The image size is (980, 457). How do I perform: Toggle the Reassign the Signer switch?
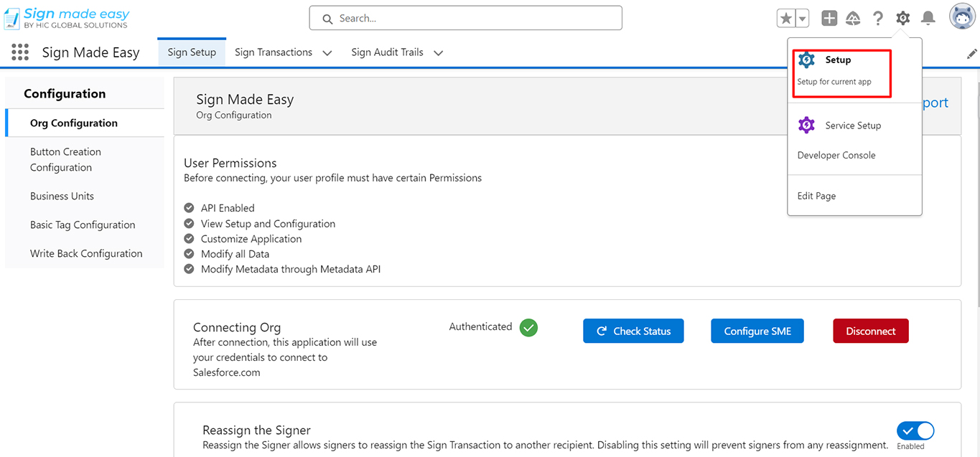coord(915,430)
